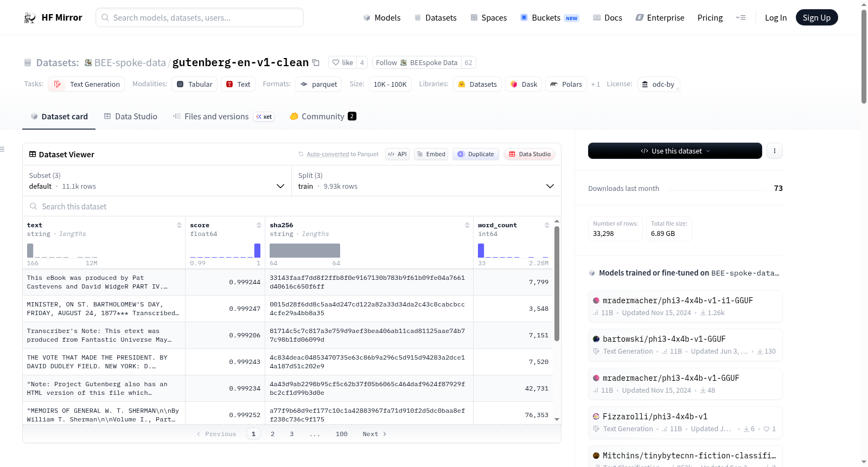
Task: Sort the score column
Action: (x=259, y=225)
